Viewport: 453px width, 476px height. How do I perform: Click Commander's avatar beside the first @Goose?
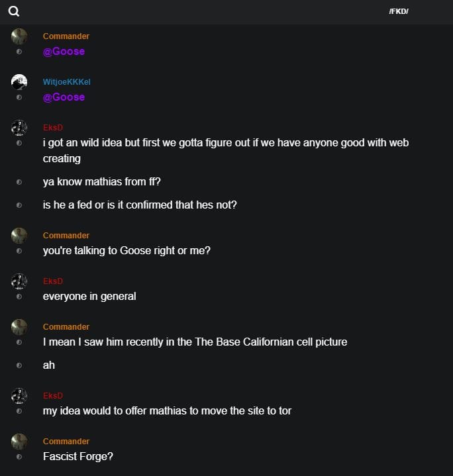(x=19, y=36)
